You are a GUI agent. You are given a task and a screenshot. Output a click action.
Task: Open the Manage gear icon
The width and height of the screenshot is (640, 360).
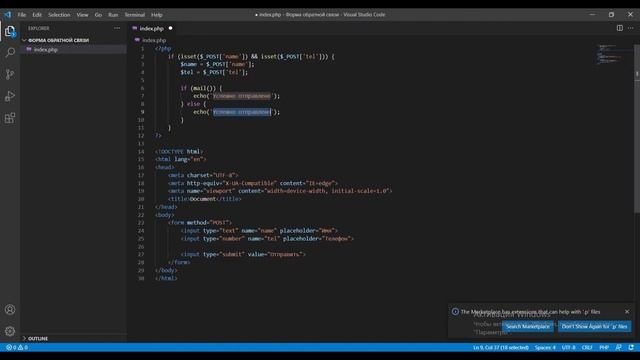pyautogui.click(x=10, y=331)
